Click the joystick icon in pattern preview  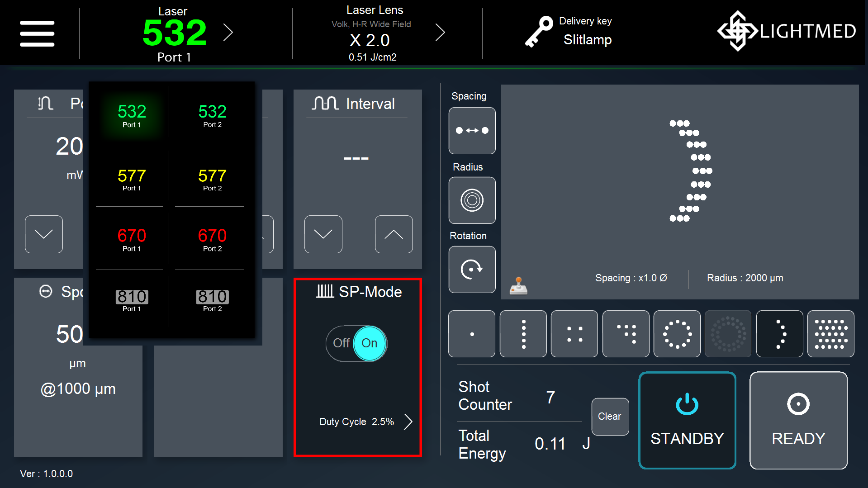click(518, 285)
